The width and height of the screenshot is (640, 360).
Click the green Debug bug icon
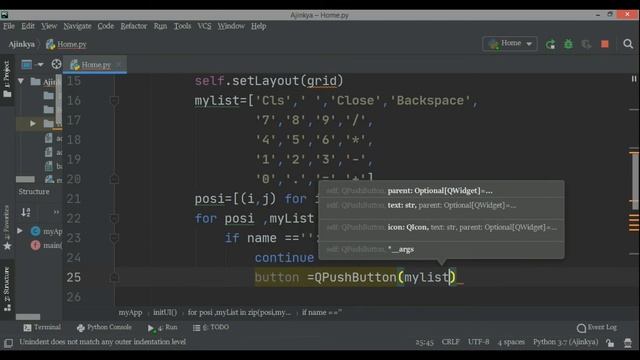[x=568, y=44]
